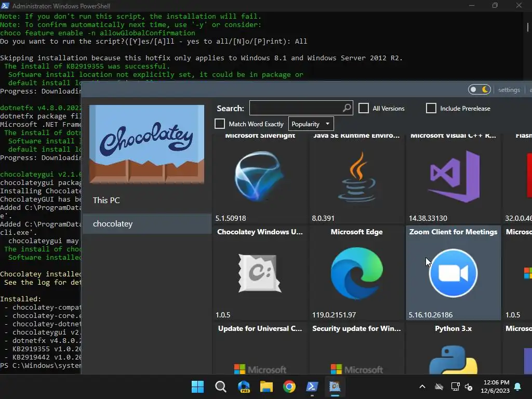Screen dimensions: 532x399
Task: Open the Zoom Client for Meetings package
Action: pyautogui.click(x=453, y=273)
